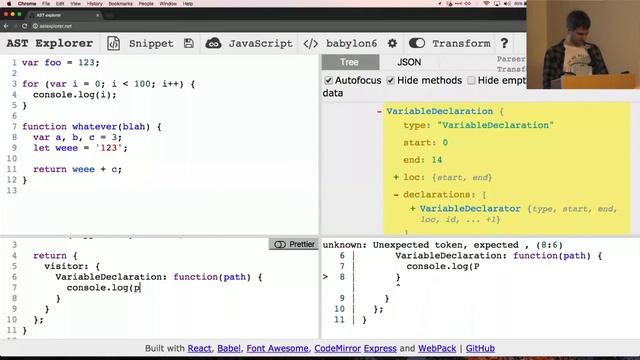Click the 'end: 14' property
640x360 pixels.
422,160
